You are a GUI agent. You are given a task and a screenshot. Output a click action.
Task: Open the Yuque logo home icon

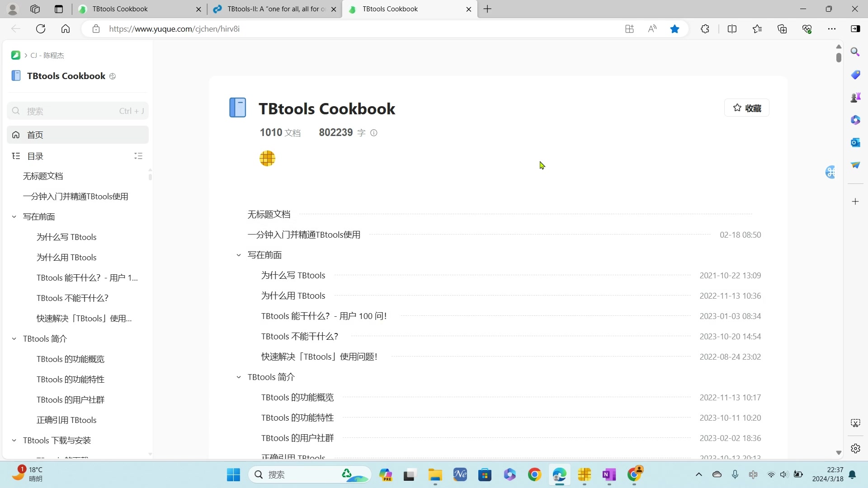click(16, 55)
